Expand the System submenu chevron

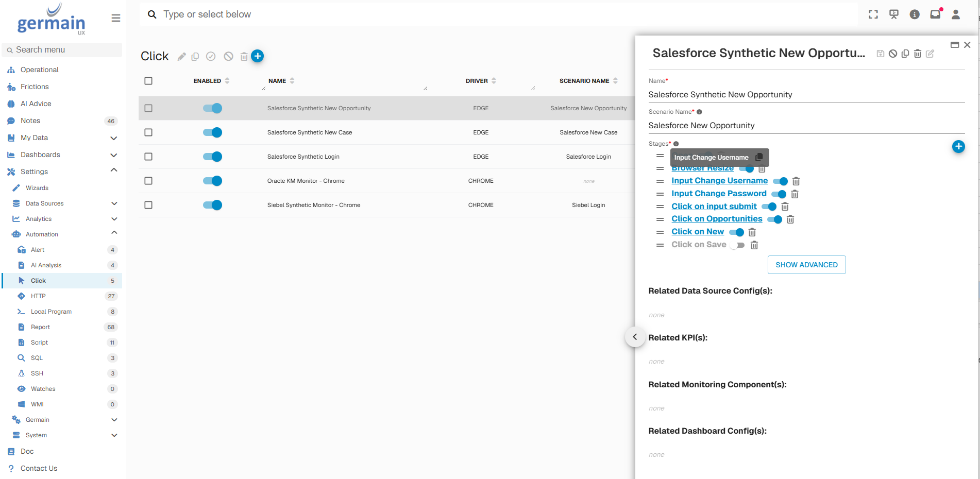tap(114, 435)
